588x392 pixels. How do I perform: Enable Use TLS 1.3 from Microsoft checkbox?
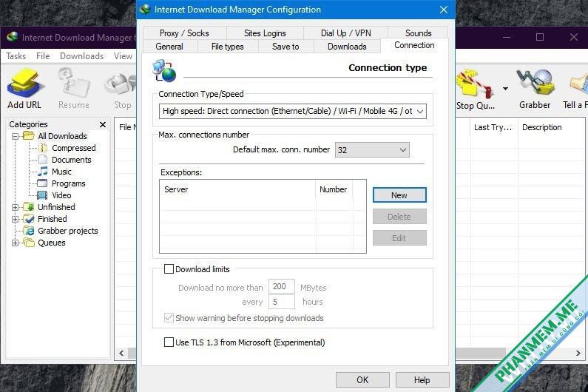pos(169,342)
